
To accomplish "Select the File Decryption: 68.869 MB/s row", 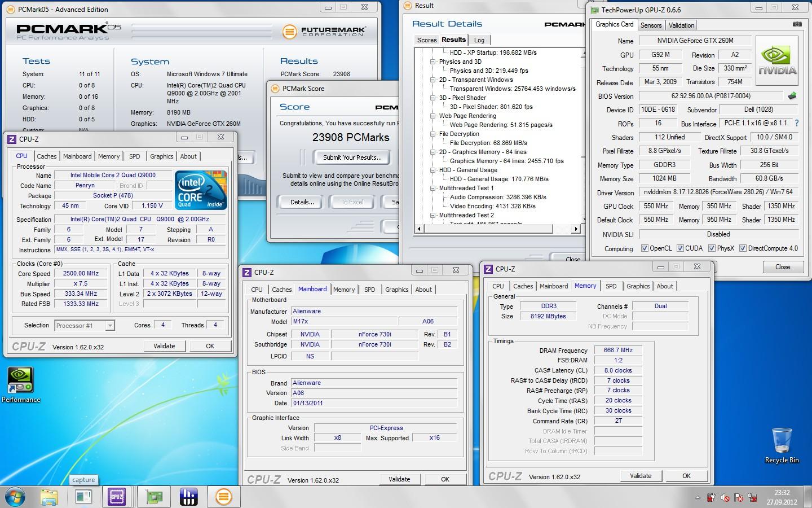I will (488, 143).
